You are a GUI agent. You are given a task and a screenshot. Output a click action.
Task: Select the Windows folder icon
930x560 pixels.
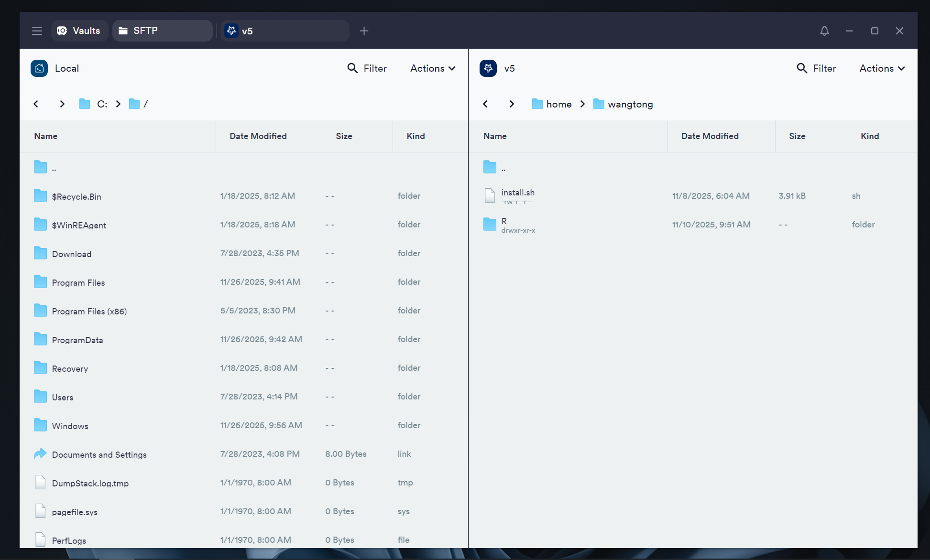[41, 425]
